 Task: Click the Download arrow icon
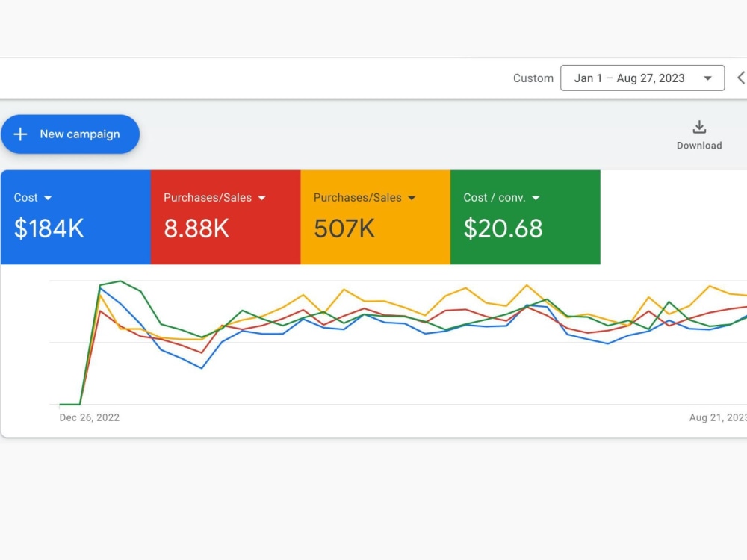click(699, 127)
